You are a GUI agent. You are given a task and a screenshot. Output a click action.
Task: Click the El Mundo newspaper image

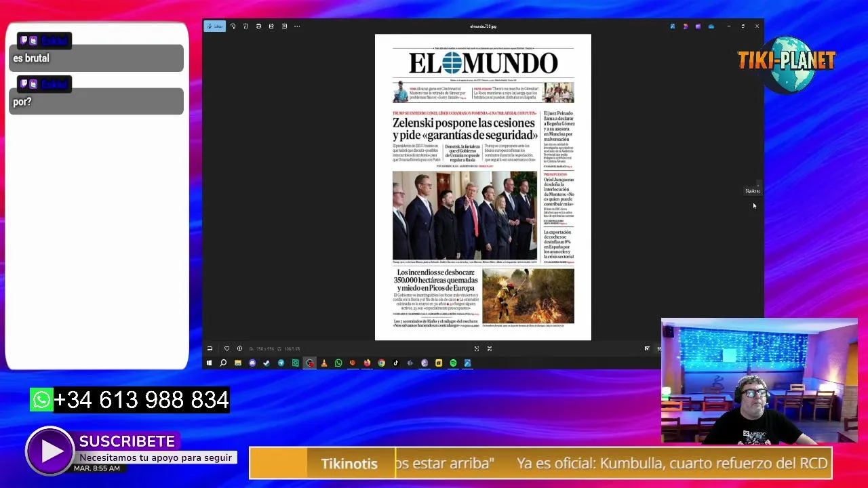click(x=483, y=187)
